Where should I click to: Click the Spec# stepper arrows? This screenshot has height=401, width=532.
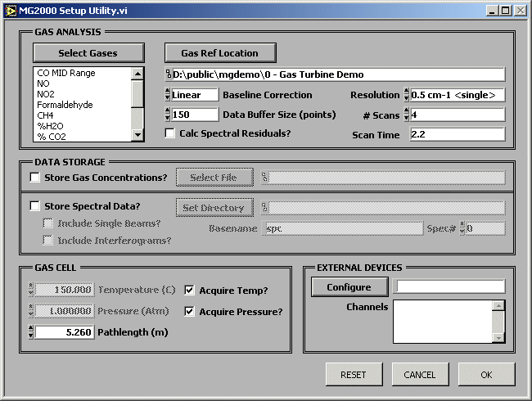click(x=462, y=228)
